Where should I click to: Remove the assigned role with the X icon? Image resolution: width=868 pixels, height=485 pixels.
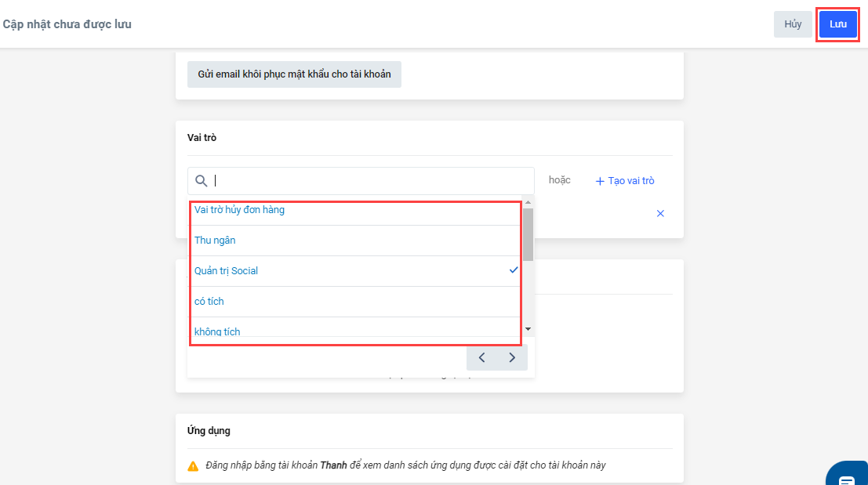pos(660,213)
